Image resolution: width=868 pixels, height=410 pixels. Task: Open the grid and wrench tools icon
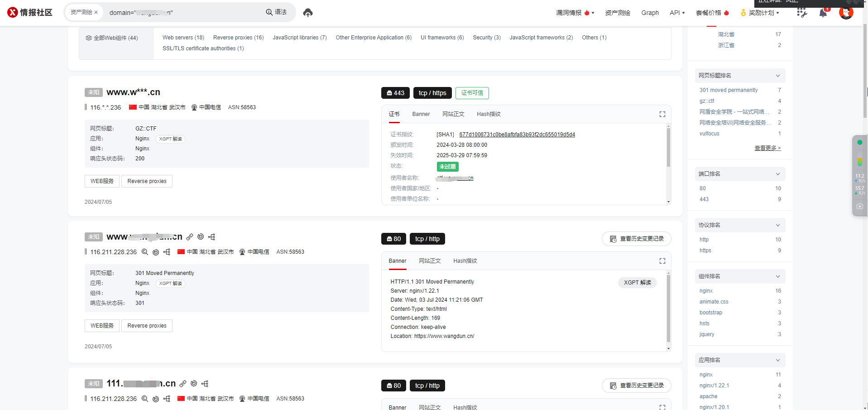pyautogui.click(x=801, y=13)
